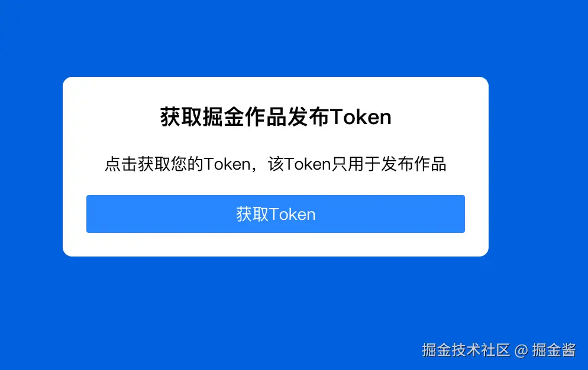Click the @ symbol in the watermark

click(521, 350)
